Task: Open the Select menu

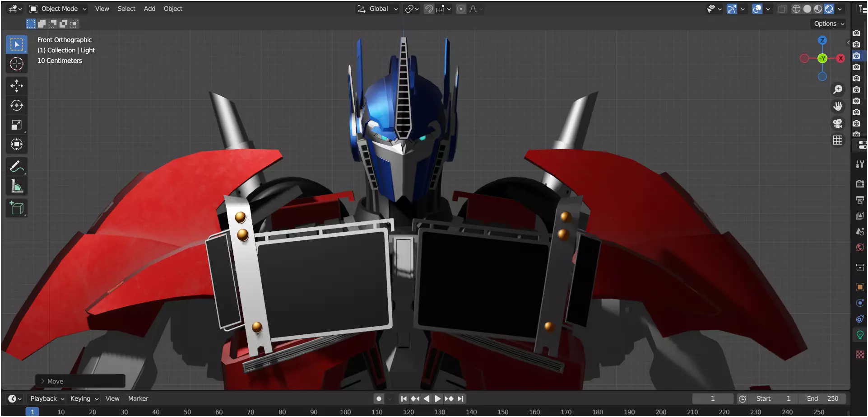Action: (x=126, y=9)
